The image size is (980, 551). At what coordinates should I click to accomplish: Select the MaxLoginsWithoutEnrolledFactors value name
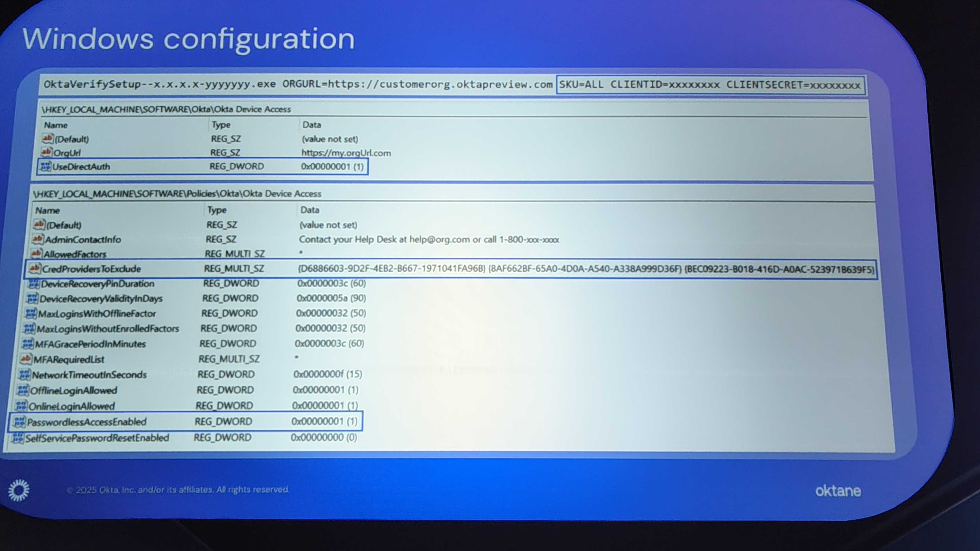pyautogui.click(x=108, y=329)
